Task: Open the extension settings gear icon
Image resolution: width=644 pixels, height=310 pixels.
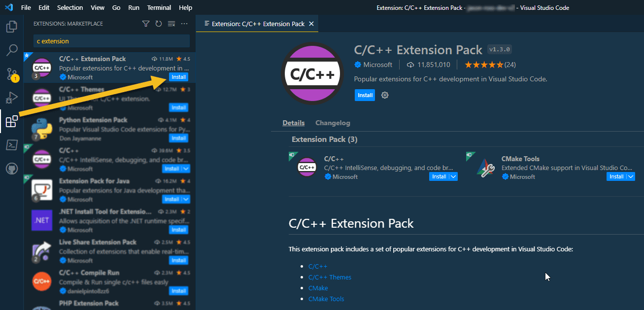Action: coord(385,95)
